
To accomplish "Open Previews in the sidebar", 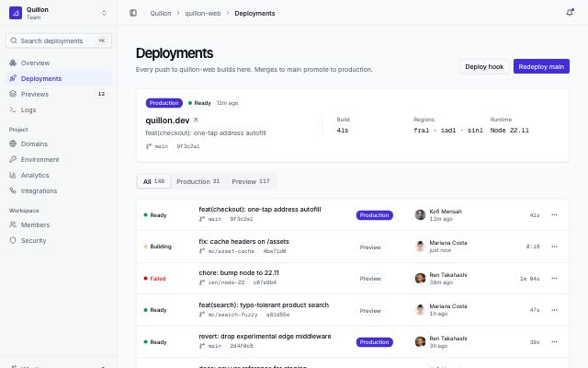I will 59,94.
